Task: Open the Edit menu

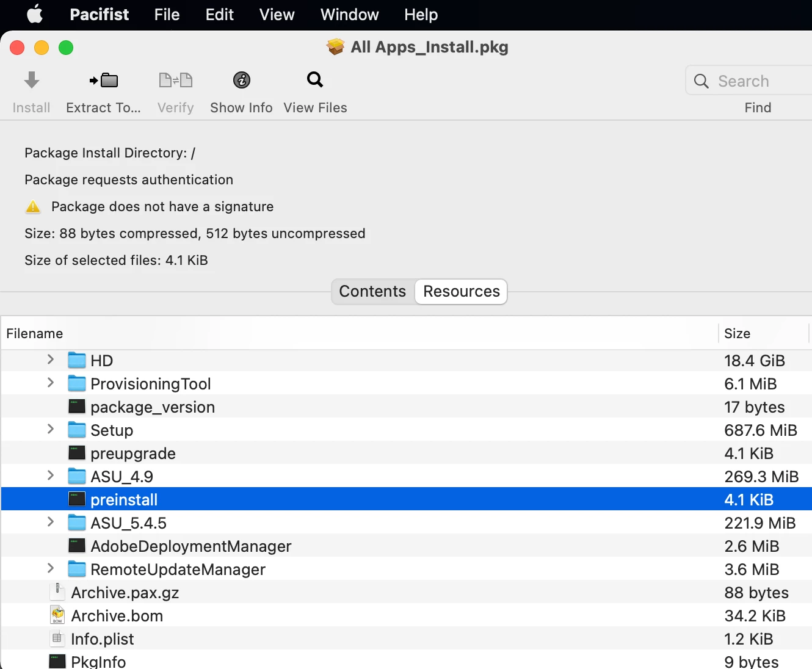Action: pos(219,15)
